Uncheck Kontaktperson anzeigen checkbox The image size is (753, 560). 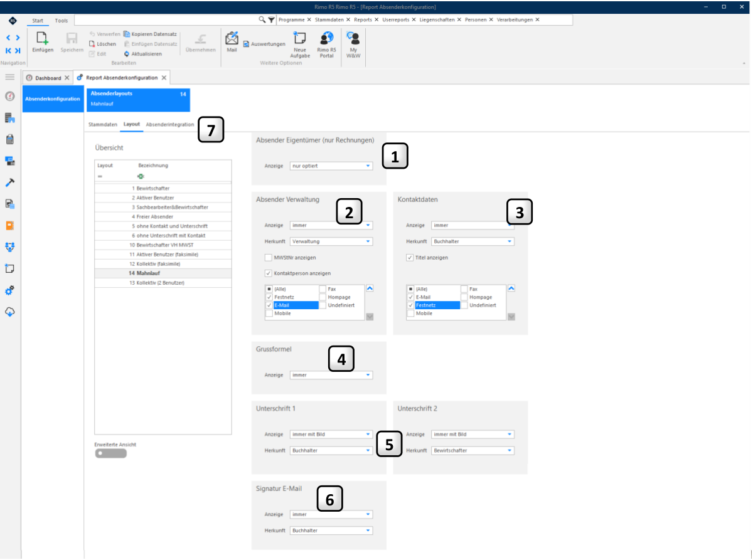tap(269, 273)
